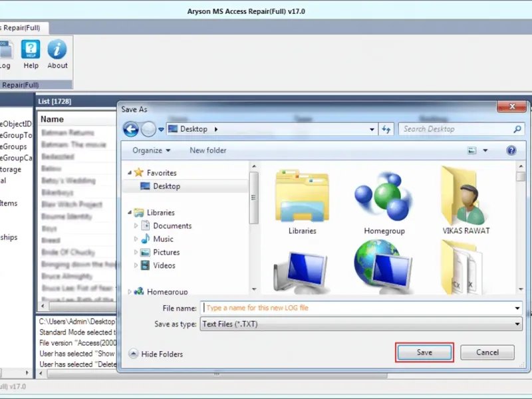Expand the Videos library node
532x399 pixels.
click(136, 265)
